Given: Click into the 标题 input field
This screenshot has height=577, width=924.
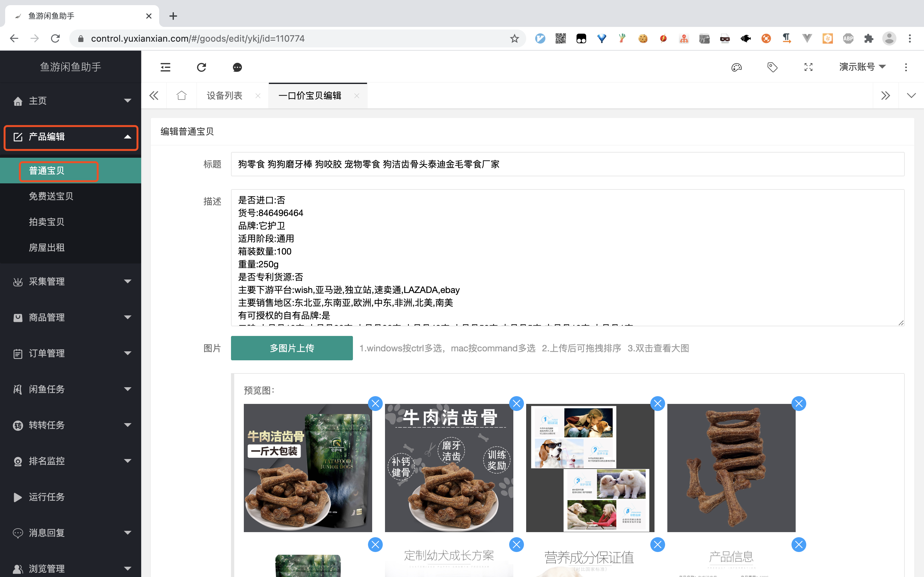Looking at the screenshot, I should point(567,164).
